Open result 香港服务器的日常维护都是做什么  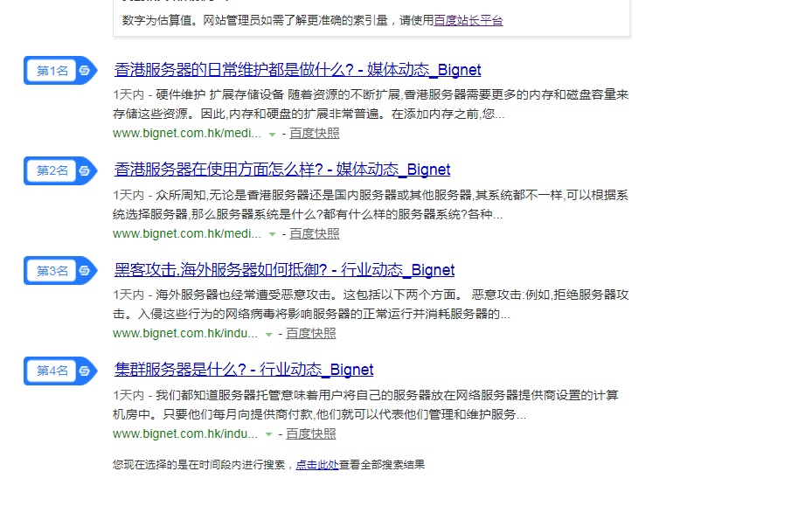click(297, 69)
